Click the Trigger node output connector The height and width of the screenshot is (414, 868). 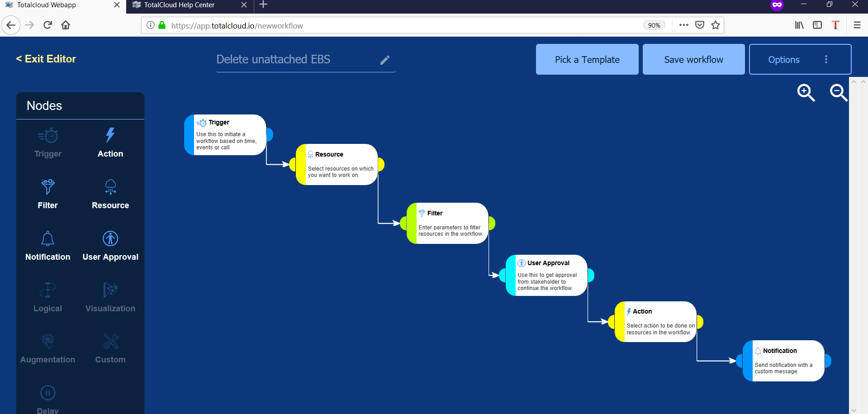pos(270,134)
